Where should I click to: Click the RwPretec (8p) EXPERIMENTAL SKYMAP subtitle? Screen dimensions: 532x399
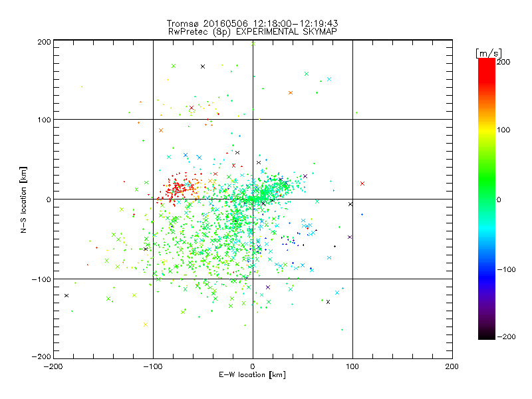click(252, 32)
